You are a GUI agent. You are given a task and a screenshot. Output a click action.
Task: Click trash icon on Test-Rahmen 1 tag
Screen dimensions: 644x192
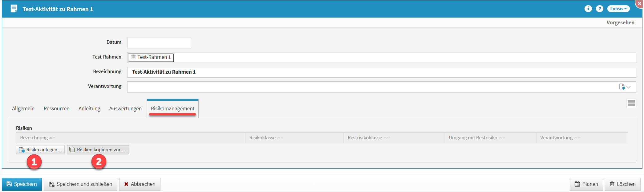coord(134,57)
